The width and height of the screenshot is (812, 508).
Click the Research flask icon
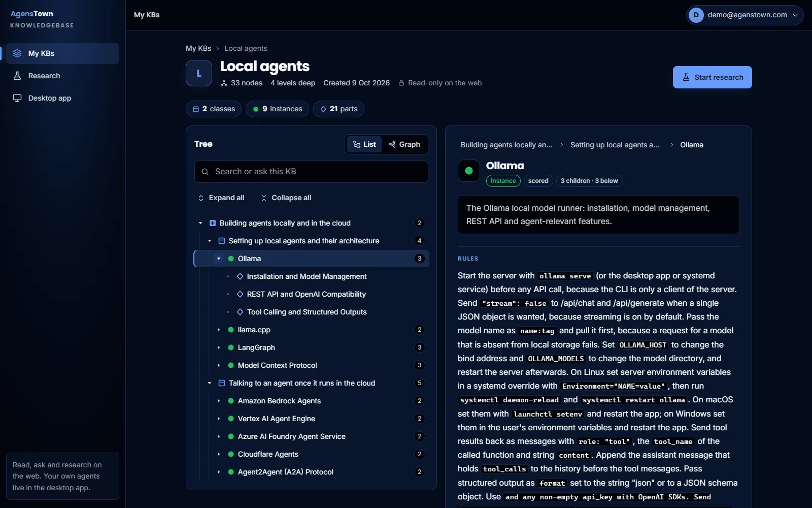(17, 76)
